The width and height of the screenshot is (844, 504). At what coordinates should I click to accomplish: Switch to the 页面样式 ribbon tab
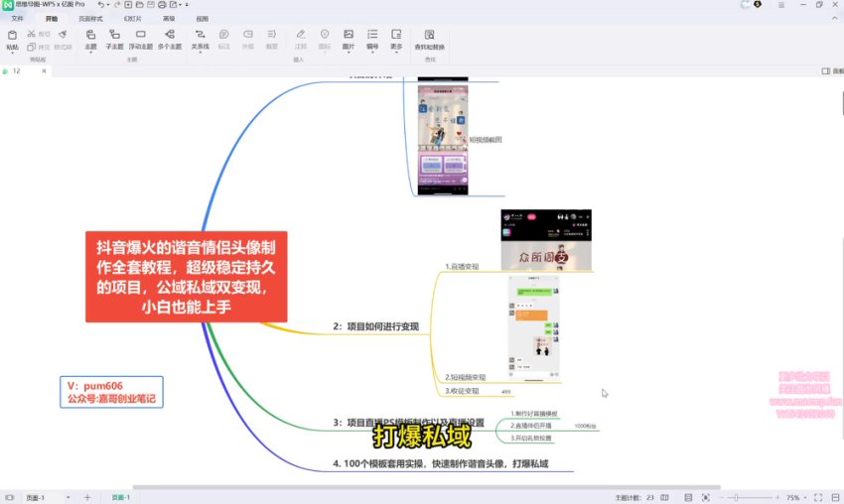(x=90, y=18)
